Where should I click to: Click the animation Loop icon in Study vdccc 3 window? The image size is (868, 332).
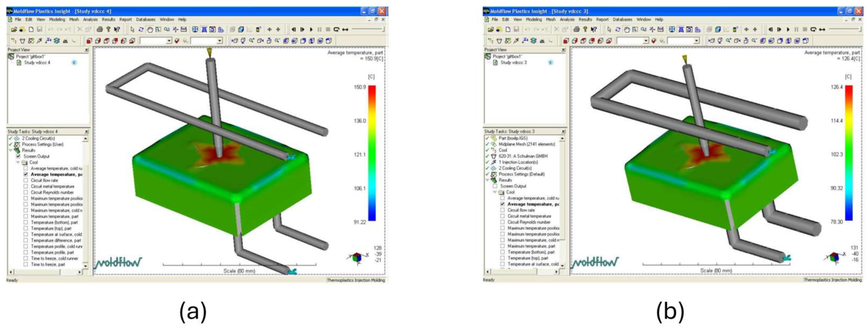tap(813, 30)
